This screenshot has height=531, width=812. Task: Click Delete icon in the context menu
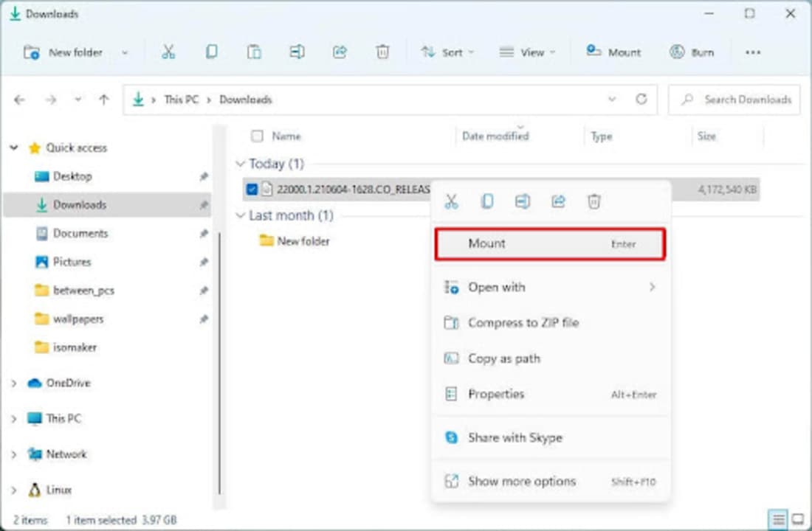594,201
